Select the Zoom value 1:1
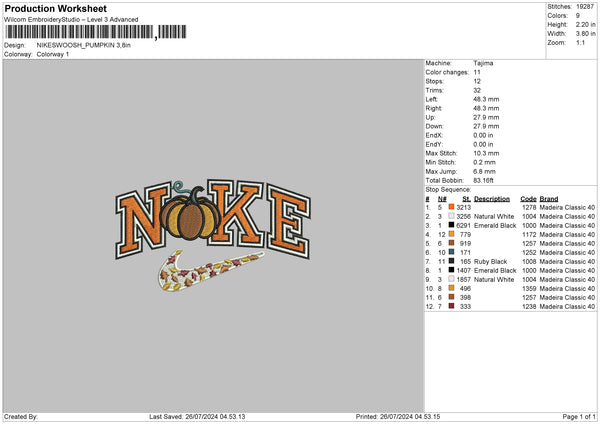This screenshot has width=600, height=424. [x=580, y=42]
